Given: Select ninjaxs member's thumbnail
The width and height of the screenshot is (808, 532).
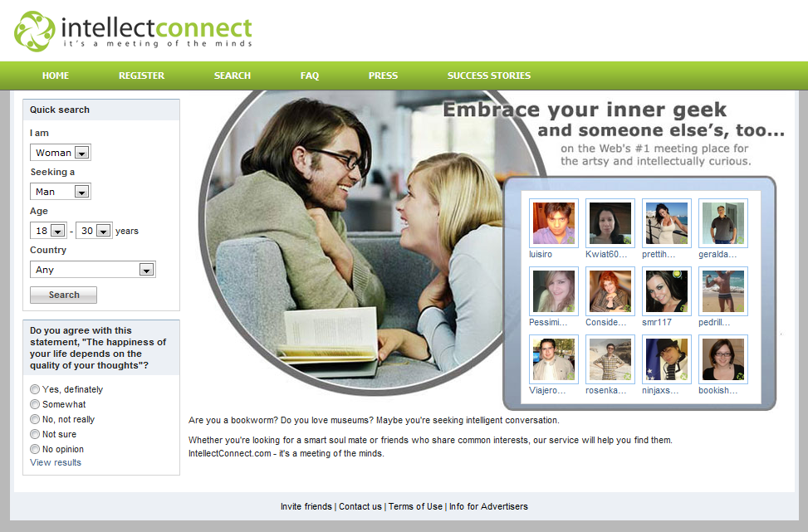Looking at the screenshot, I should [667, 359].
